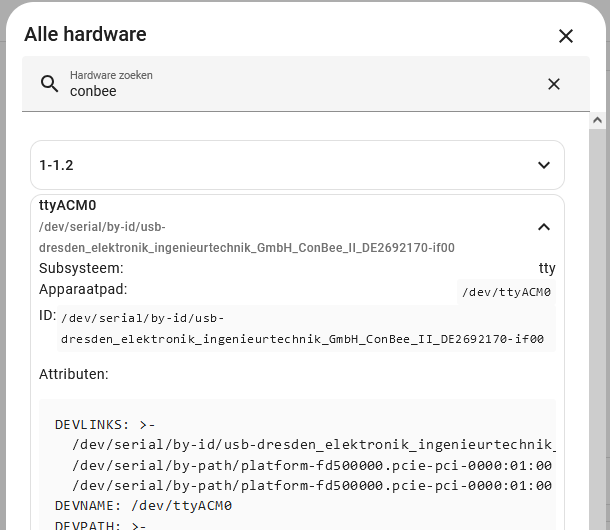The image size is (610, 530).
Task: Collapse the ttyACM0 hardware entry
Action: (x=544, y=227)
